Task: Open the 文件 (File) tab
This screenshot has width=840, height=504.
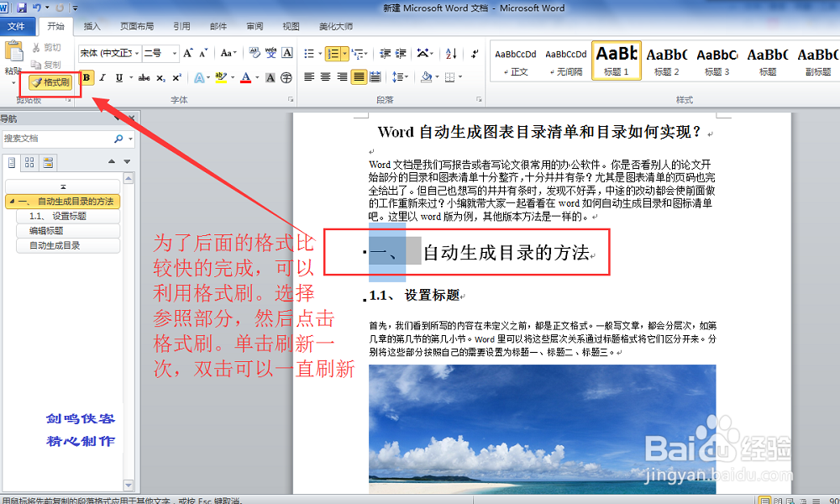Action: (16, 26)
